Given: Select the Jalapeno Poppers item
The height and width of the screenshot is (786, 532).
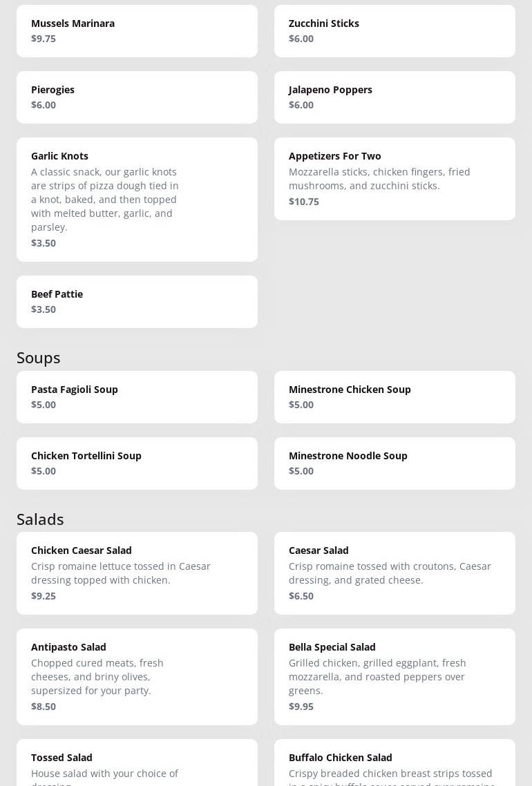Looking at the screenshot, I should click(x=395, y=97).
